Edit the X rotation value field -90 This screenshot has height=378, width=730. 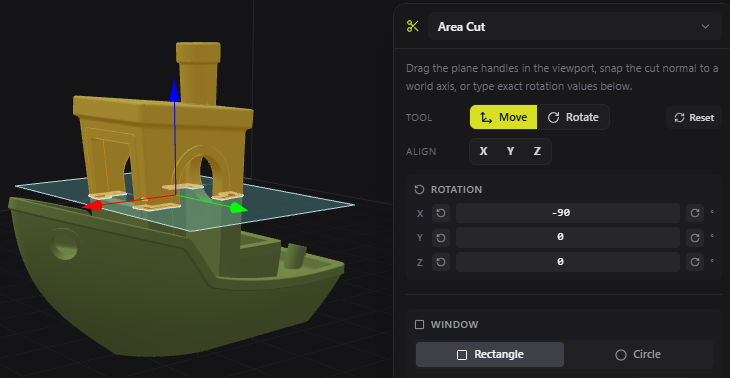click(568, 213)
